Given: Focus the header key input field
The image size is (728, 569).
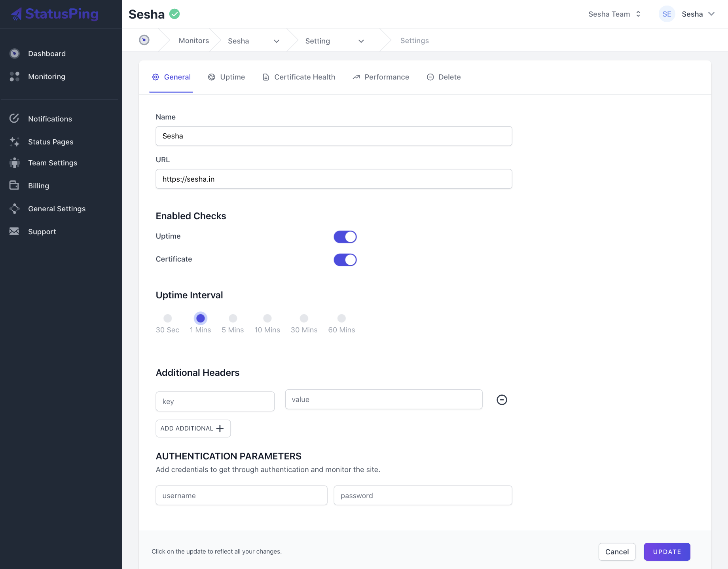Looking at the screenshot, I should pos(215,401).
